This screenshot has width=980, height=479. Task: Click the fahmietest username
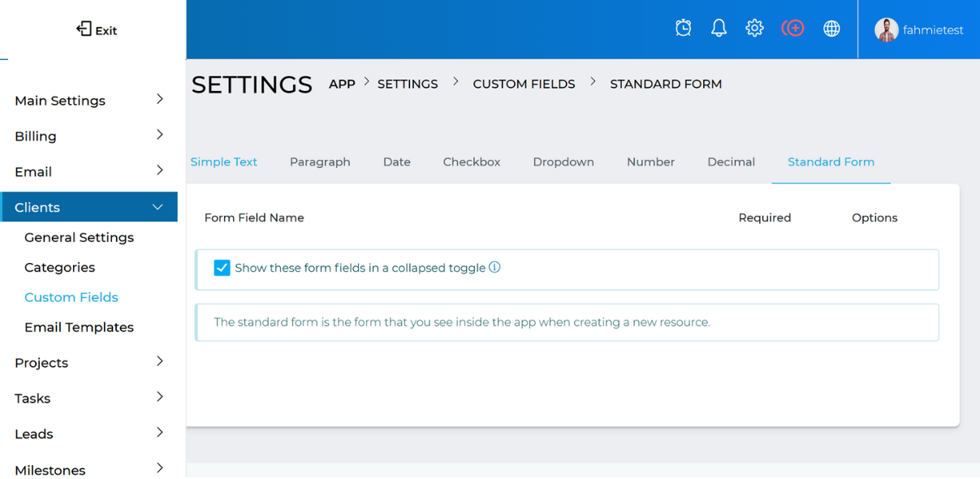934,30
